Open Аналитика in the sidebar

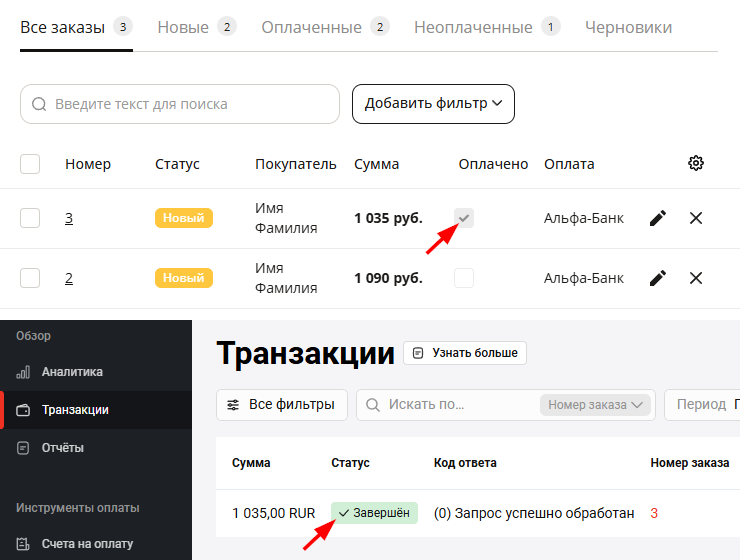(x=96, y=372)
